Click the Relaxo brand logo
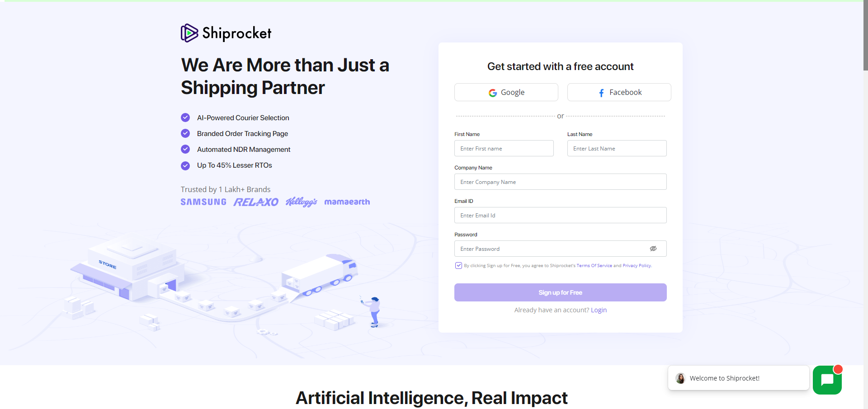The height and width of the screenshot is (409, 868). pos(255,202)
